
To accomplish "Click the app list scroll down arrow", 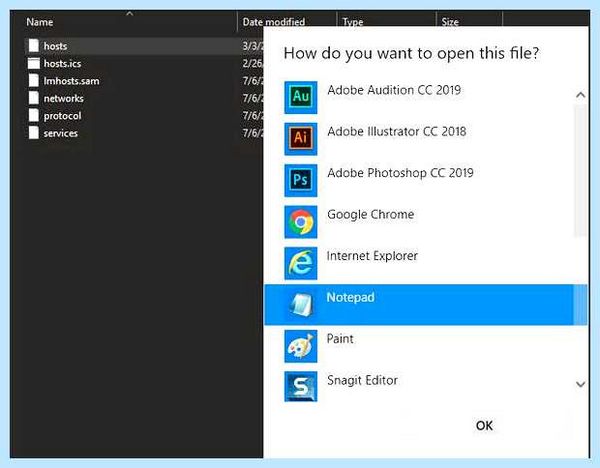I will [580, 384].
